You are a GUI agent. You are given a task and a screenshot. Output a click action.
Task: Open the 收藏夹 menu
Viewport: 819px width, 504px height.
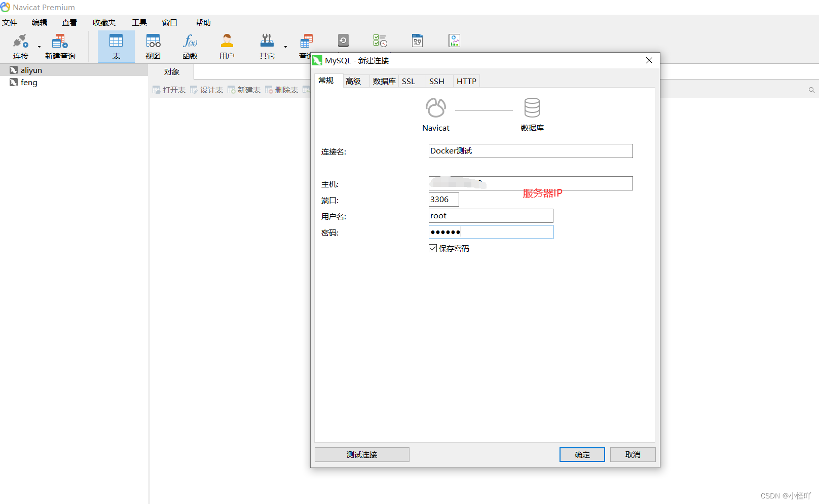coord(104,22)
